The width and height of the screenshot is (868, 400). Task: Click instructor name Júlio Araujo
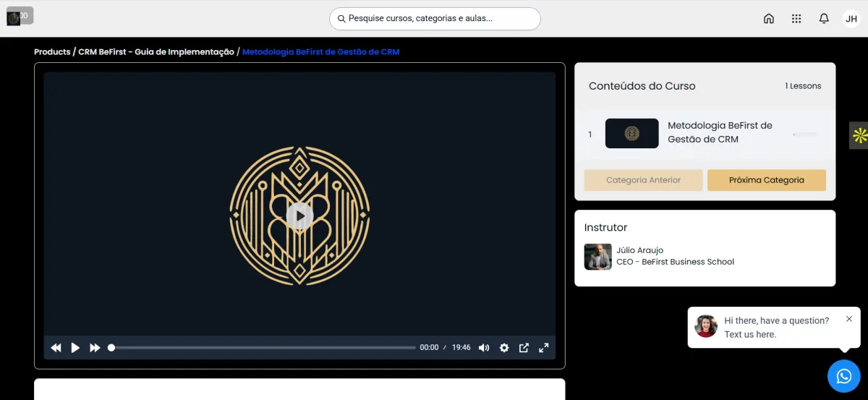[639, 250]
